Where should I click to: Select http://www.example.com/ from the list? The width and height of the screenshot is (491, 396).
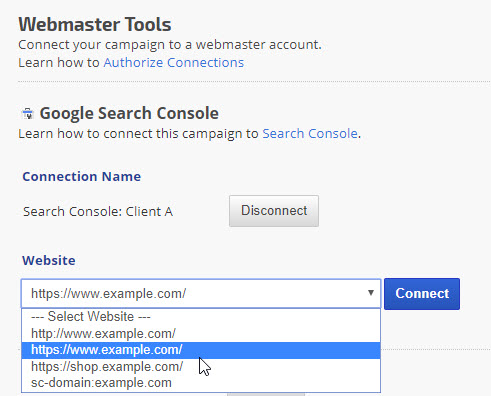pyautogui.click(x=201, y=334)
